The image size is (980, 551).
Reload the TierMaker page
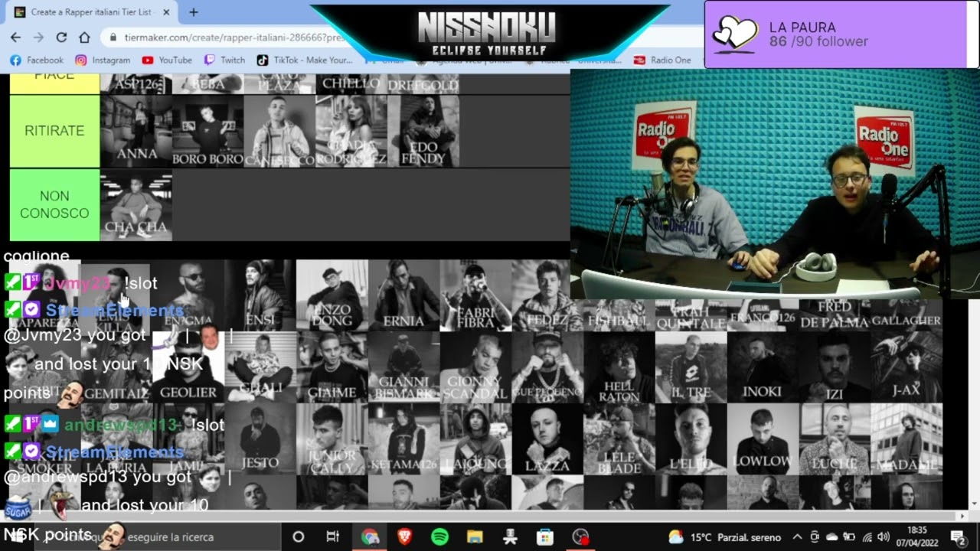tap(61, 37)
